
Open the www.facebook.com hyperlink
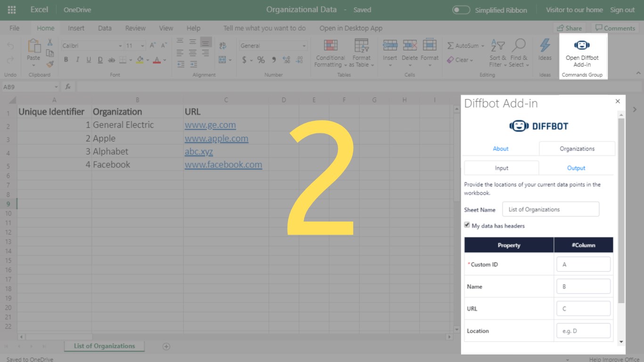[x=223, y=165]
